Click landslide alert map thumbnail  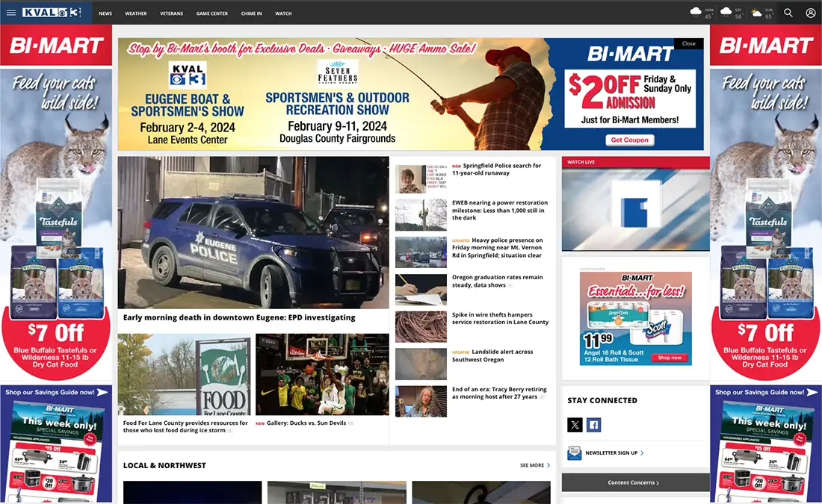tap(421, 364)
